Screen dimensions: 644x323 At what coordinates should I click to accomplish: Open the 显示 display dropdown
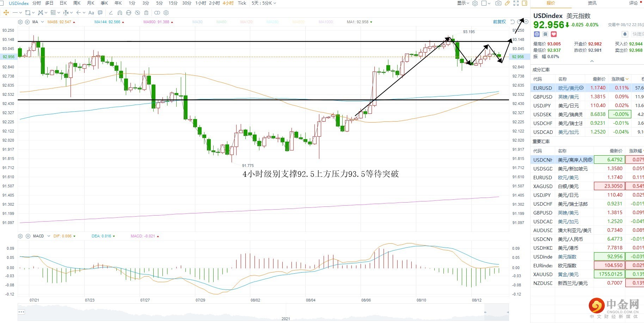[463, 3]
